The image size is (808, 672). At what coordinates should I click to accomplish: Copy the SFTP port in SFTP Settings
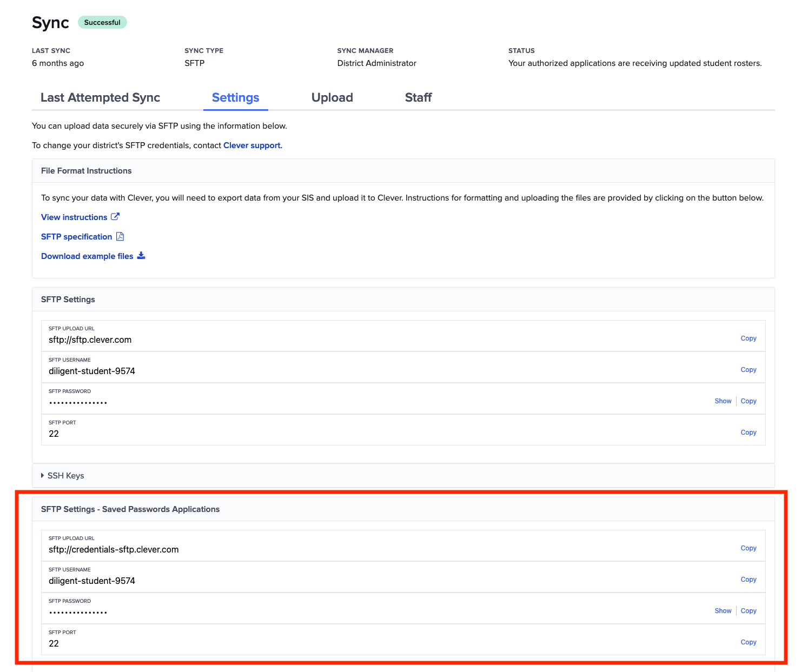pyautogui.click(x=748, y=433)
